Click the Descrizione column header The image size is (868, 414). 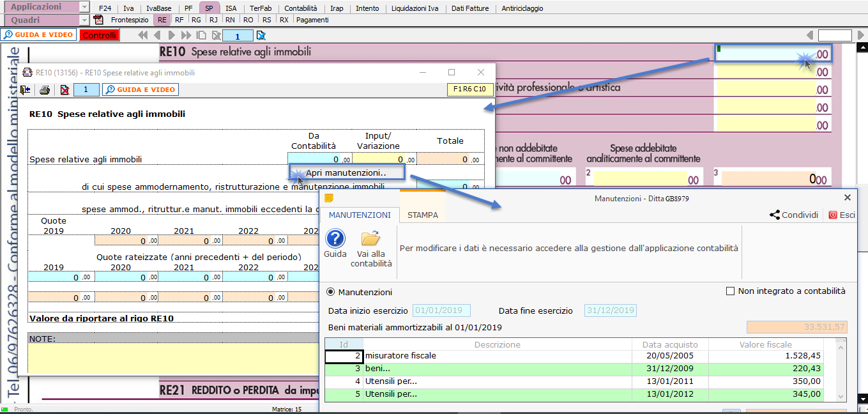[x=498, y=344]
